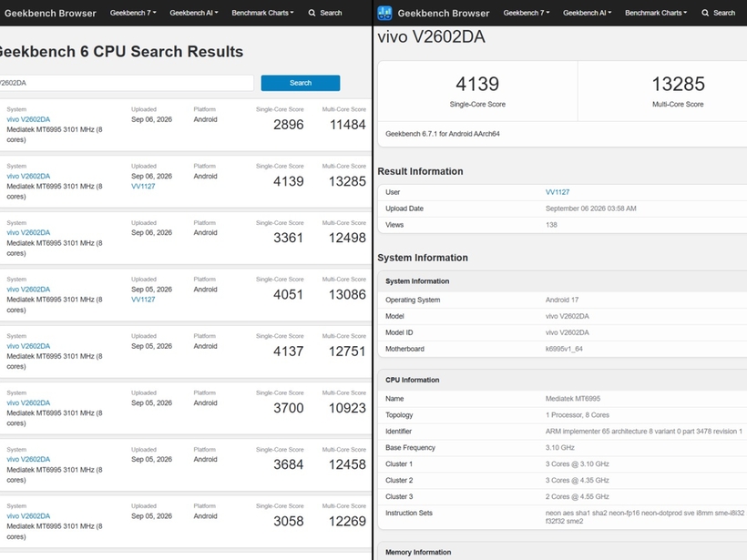Open vivo V2602DA result scoring 2896
The image size is (747, 560).
coord(28,119)
